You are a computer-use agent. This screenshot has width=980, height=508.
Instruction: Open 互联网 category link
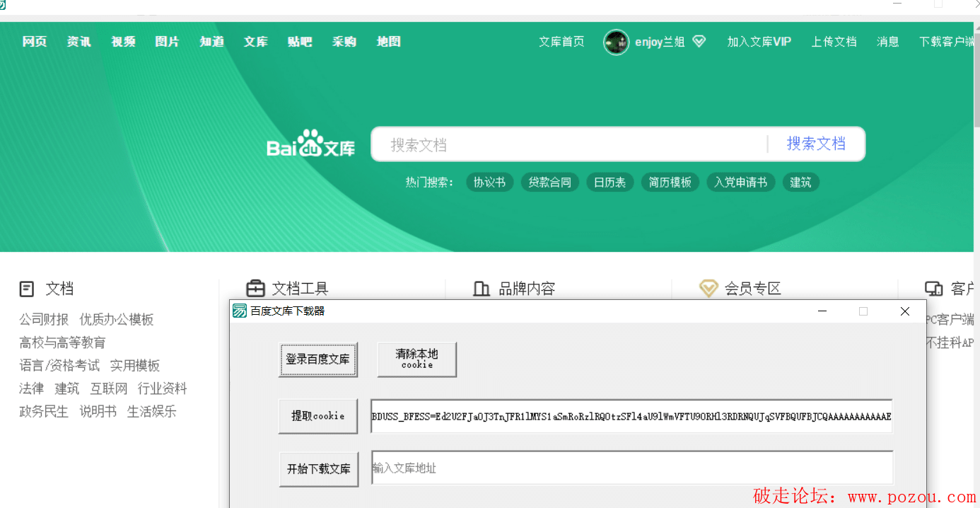(x=109, y=388)
